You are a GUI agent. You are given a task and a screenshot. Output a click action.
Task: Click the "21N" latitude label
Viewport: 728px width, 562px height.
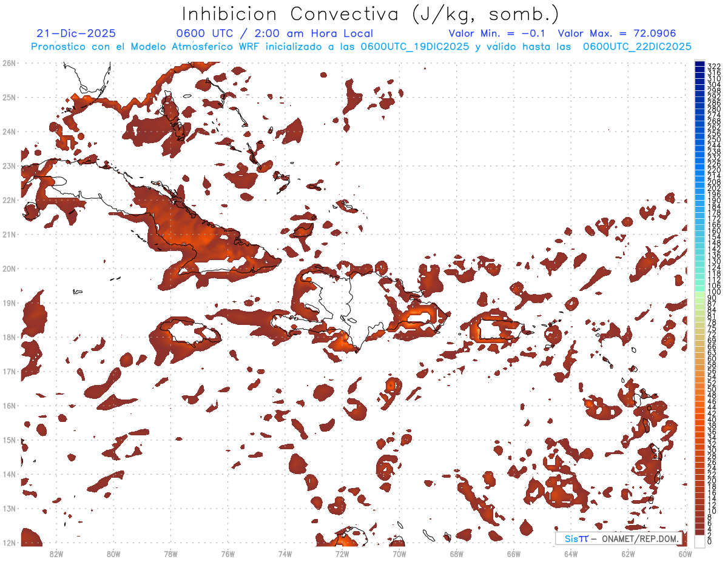click(9, 234)
